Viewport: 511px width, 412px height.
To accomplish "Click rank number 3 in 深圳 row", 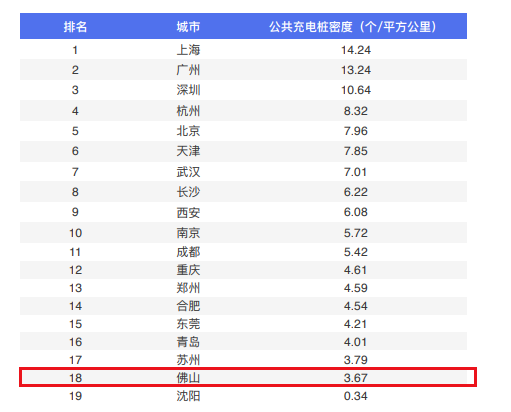I will coord(75,90).
